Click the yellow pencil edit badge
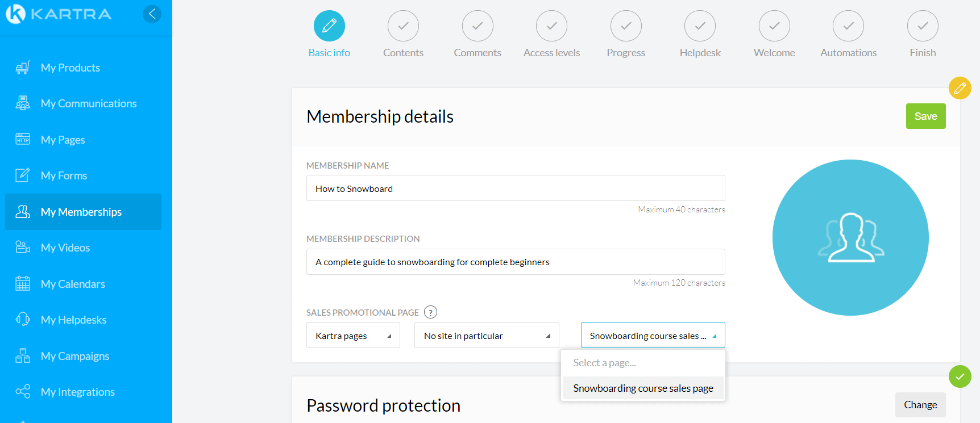The height and width of the screenshot is (423, 980). 960,88
